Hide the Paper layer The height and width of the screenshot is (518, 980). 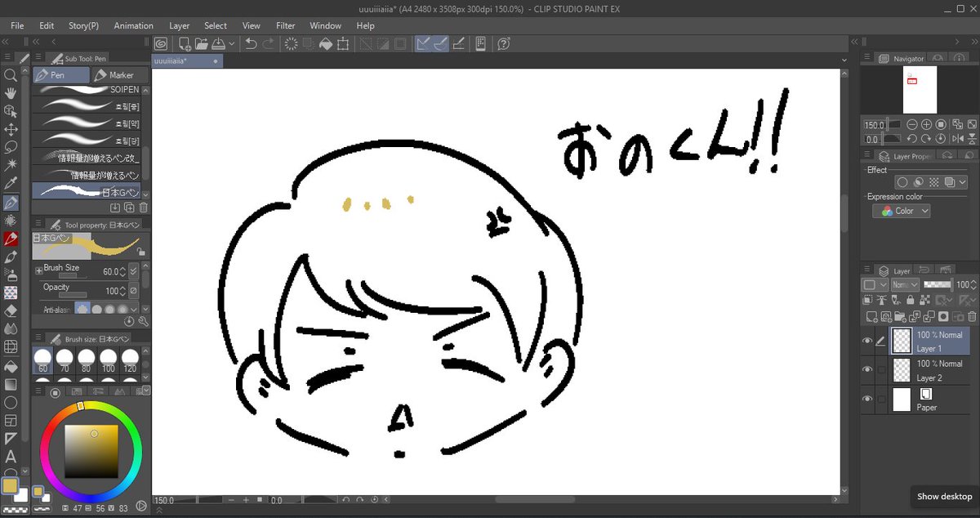click(867, 399)
